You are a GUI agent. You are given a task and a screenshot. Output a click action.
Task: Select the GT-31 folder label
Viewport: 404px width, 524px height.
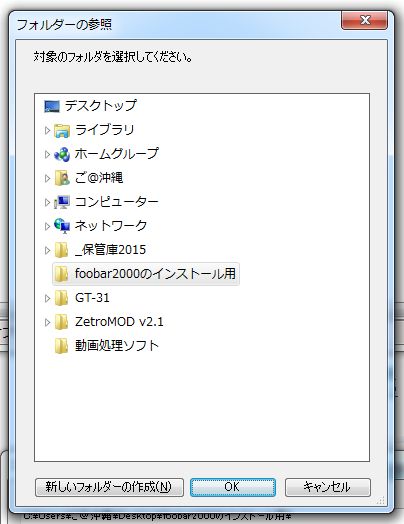(x=92, y=298)
